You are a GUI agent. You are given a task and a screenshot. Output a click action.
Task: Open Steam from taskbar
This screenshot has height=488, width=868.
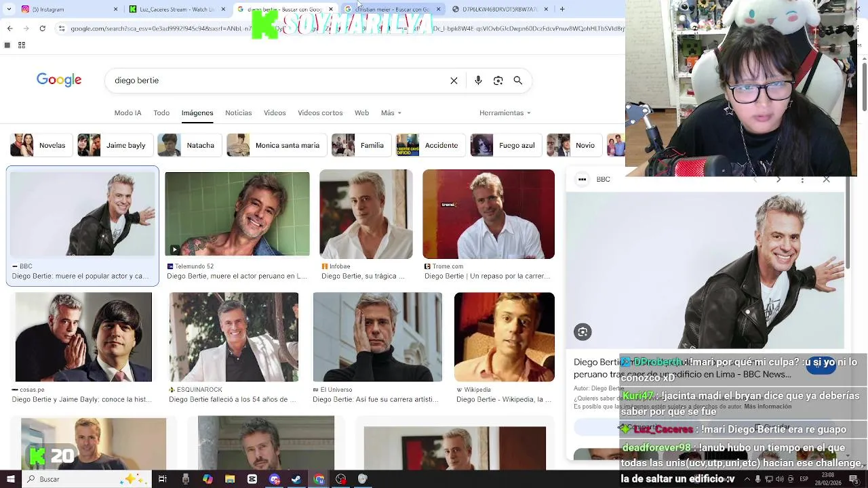click(296, 479)
